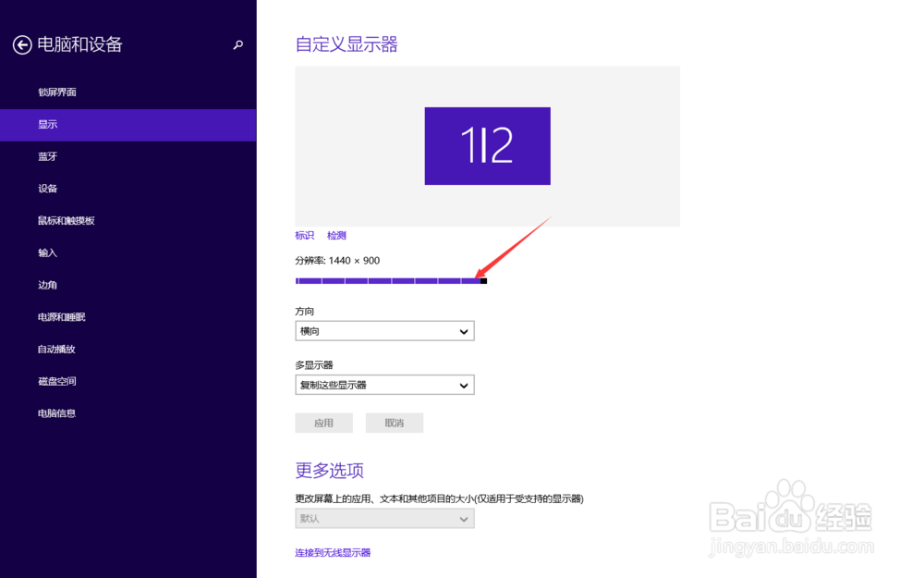Image resolution: width=924 pixels, height=578 pixels.
Task: Click the 更多选项 heading
Action: [x=330, y=470]
